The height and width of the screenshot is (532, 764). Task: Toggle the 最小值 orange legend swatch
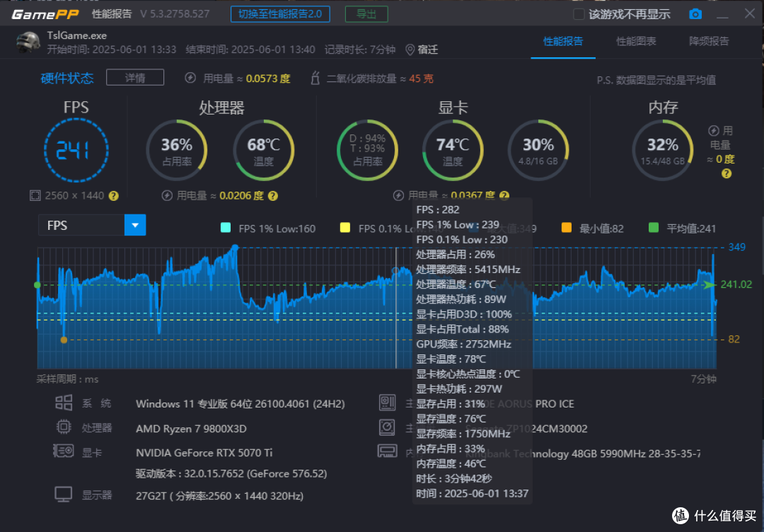click(566, 228)
